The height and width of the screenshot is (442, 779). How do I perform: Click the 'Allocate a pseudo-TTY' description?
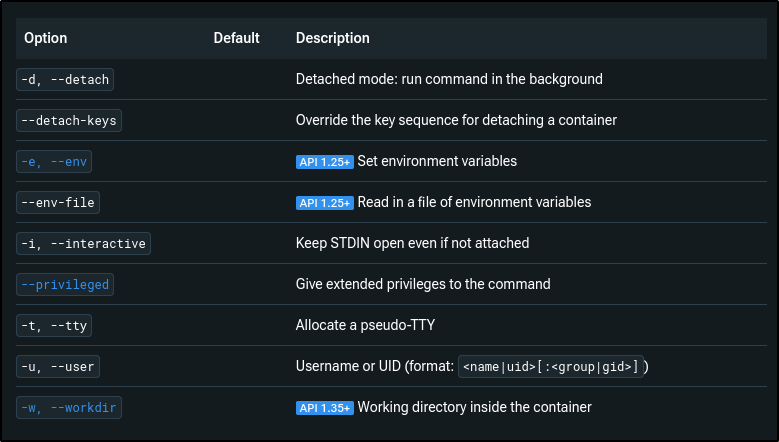(x=365, y=326)
